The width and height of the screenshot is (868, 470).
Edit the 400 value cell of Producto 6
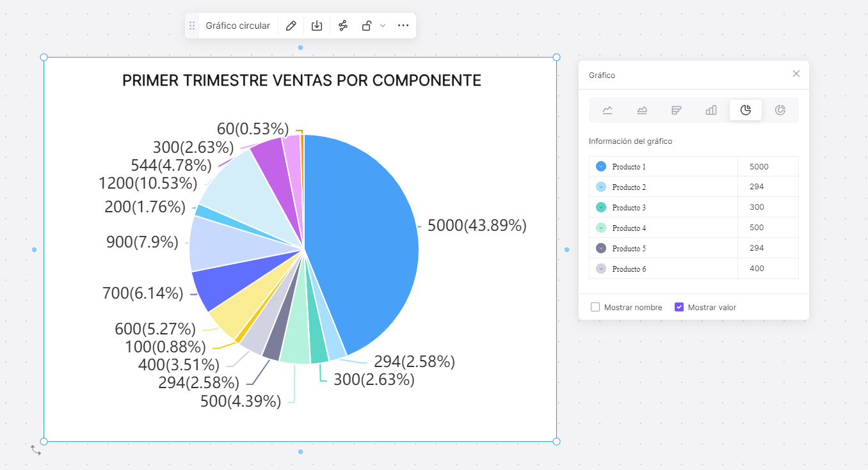(768, 269)
